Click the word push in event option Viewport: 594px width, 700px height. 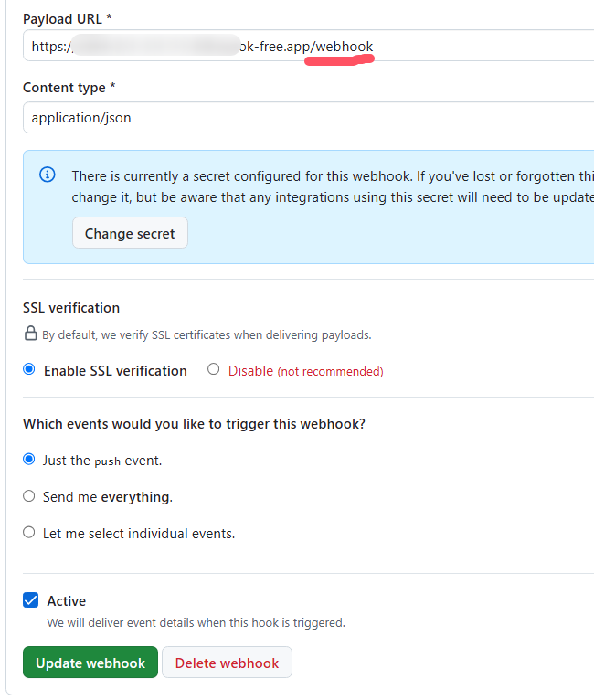[x=107, y=461]
